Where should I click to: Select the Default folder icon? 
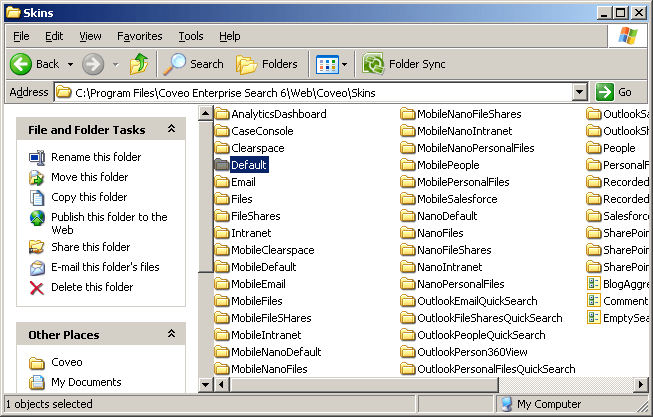tap(222, 165)
